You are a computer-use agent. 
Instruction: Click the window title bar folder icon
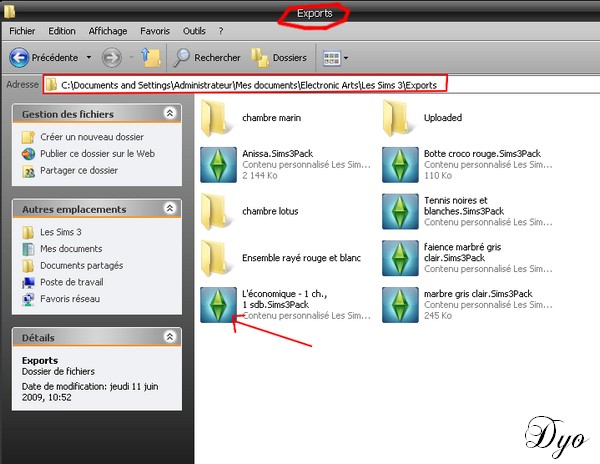point(9,11)
